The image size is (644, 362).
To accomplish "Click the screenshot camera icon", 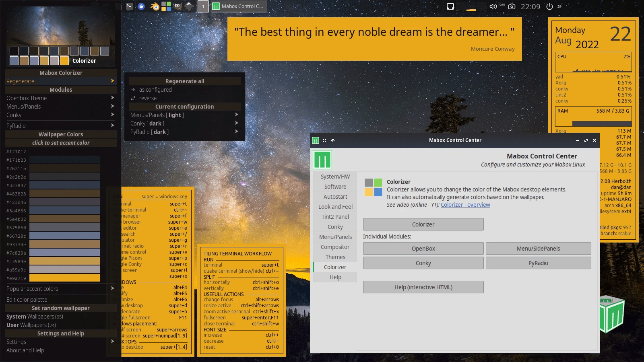I will (x=511, y=6).
